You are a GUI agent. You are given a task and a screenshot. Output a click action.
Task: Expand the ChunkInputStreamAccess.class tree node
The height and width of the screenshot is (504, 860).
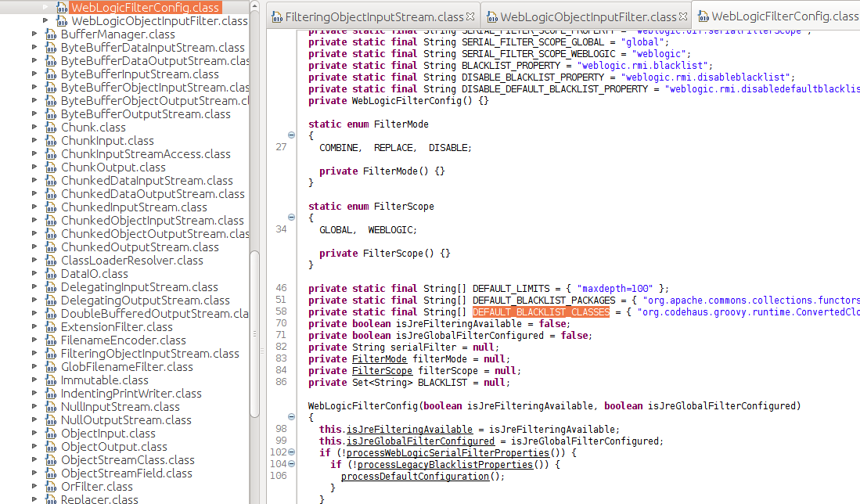[34, 153]
